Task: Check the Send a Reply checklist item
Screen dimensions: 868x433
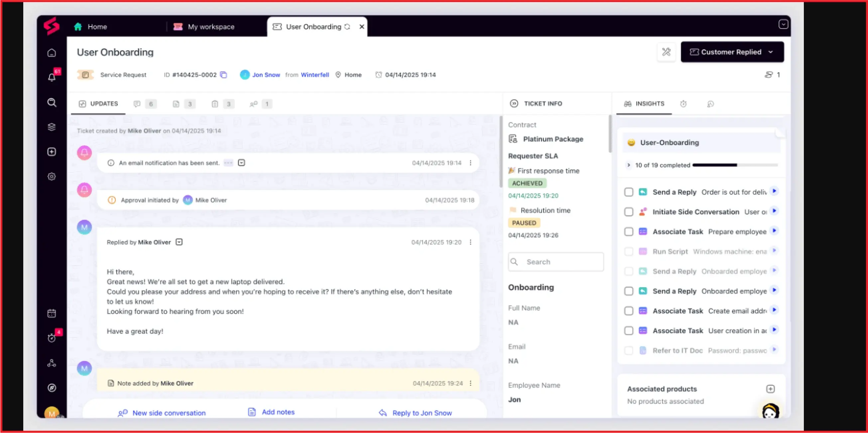Action: point(628,192)
